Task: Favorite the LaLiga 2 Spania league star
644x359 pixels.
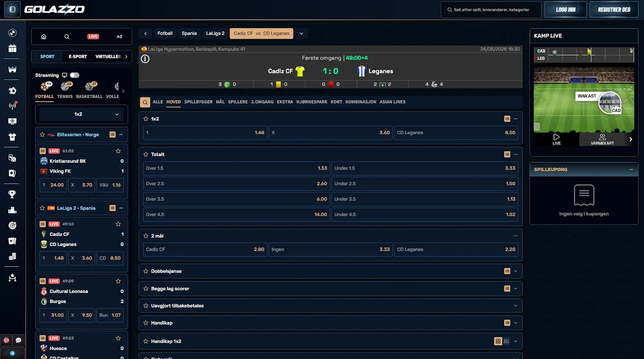Action: tap(42, 208)
